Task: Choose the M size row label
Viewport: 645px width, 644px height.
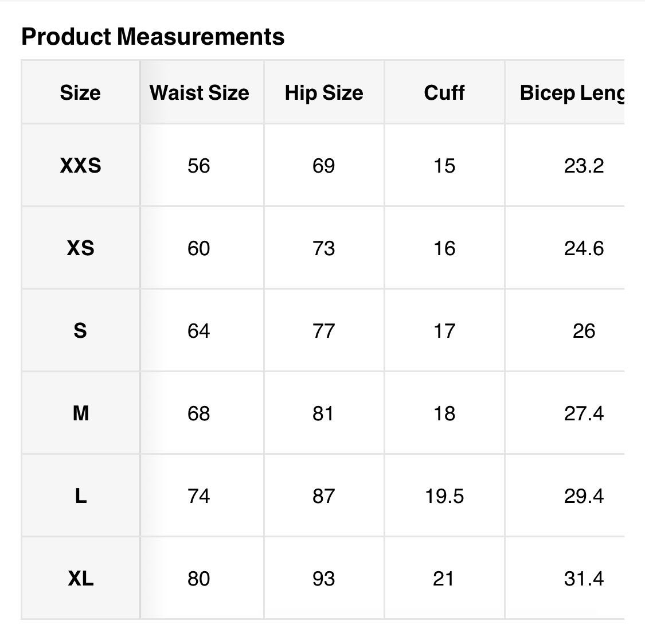Action: click(x=80, y=413)
